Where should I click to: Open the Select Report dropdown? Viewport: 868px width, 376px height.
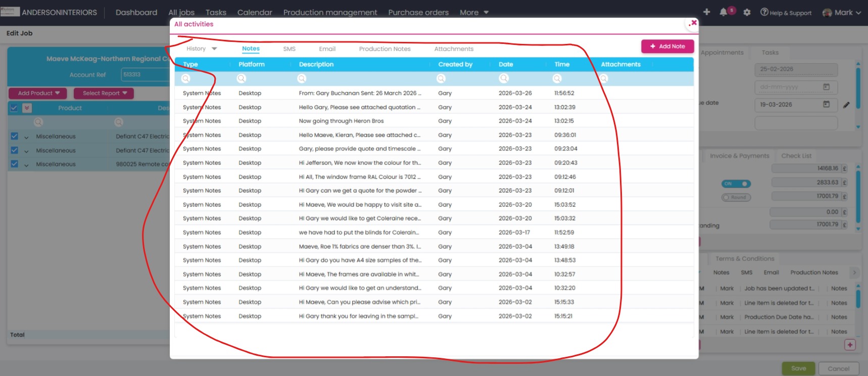104,93
